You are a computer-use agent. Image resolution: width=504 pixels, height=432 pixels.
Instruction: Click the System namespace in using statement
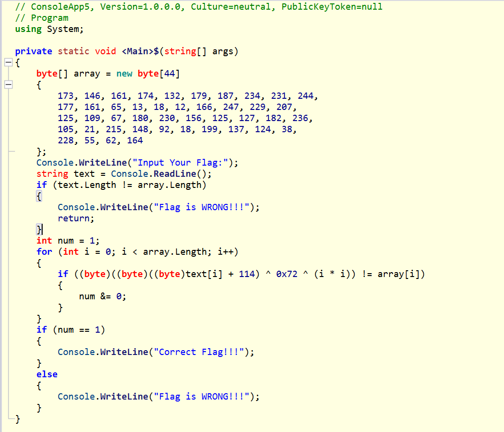(63, 29)
